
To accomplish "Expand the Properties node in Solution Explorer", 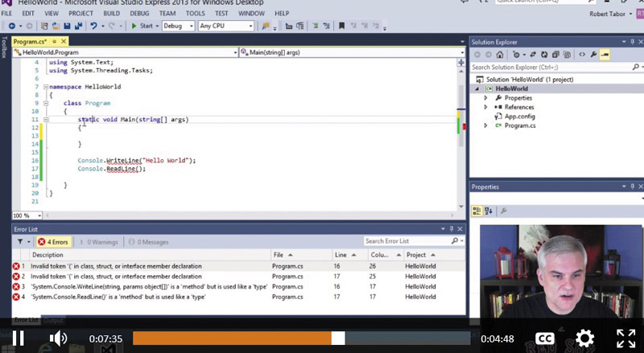I will pyautogui.click(x=486, y=98).
